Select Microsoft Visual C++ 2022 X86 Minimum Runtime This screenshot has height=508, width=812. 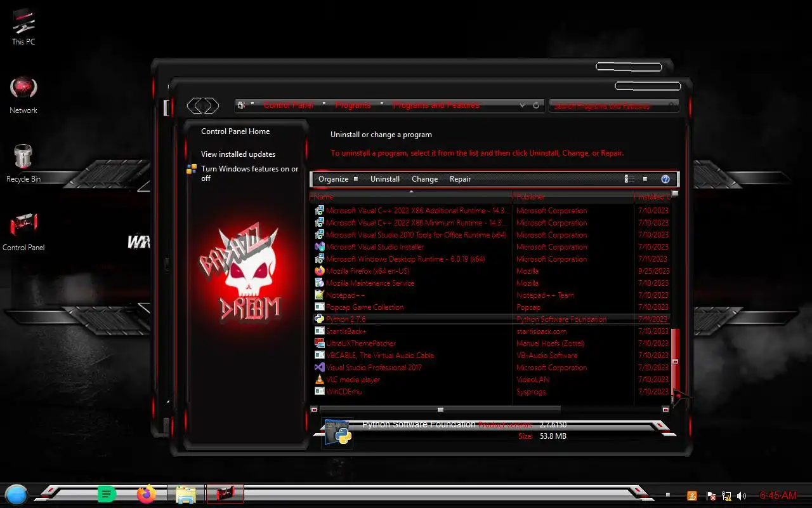click(492, 223)
